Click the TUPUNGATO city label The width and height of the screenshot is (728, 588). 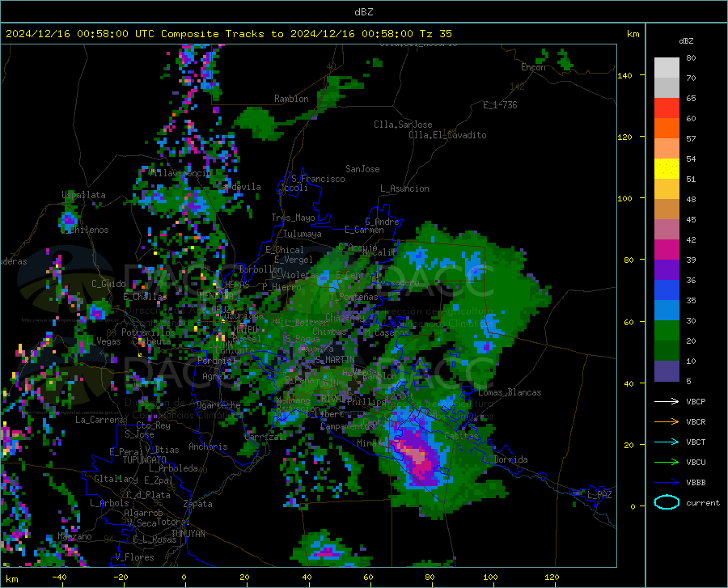(x=144, y=460)
